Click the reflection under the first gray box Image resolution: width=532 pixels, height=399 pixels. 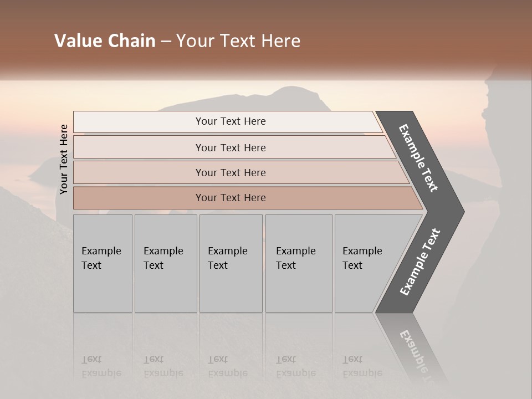pos(103,350)
